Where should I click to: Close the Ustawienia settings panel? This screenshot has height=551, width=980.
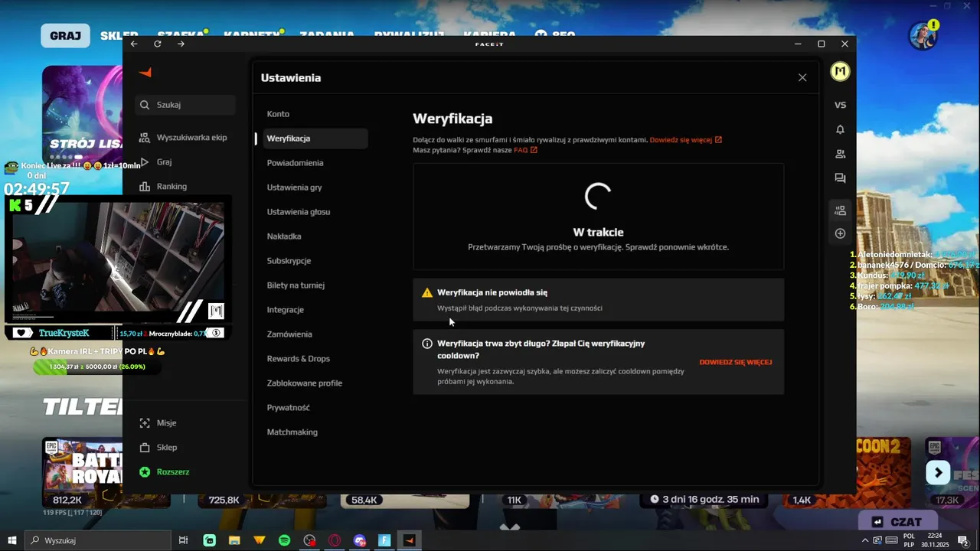pos(802,77)
